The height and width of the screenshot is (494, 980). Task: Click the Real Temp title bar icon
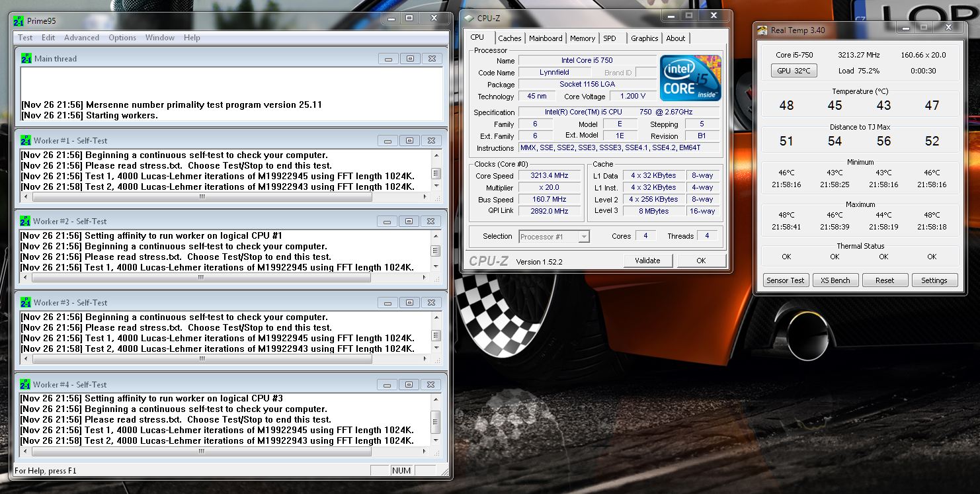pyautogui.click(x=762, y=30)
